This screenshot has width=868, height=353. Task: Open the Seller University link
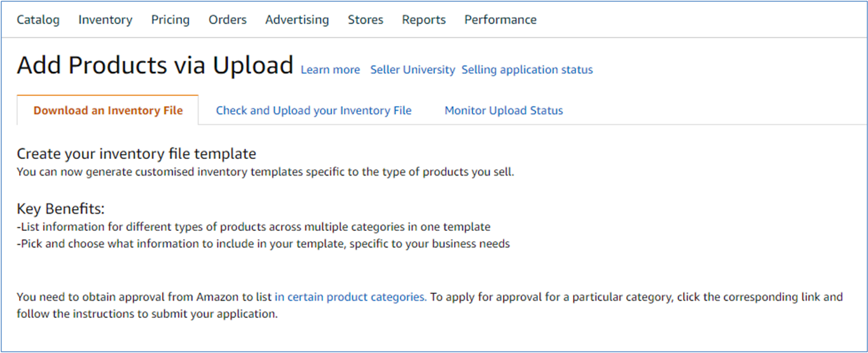413,70
